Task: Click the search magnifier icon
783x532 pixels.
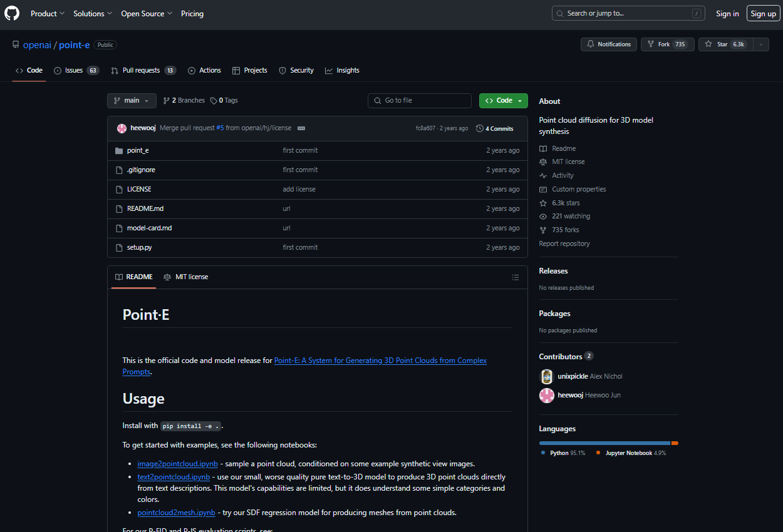Action: (x=561, y=13)
